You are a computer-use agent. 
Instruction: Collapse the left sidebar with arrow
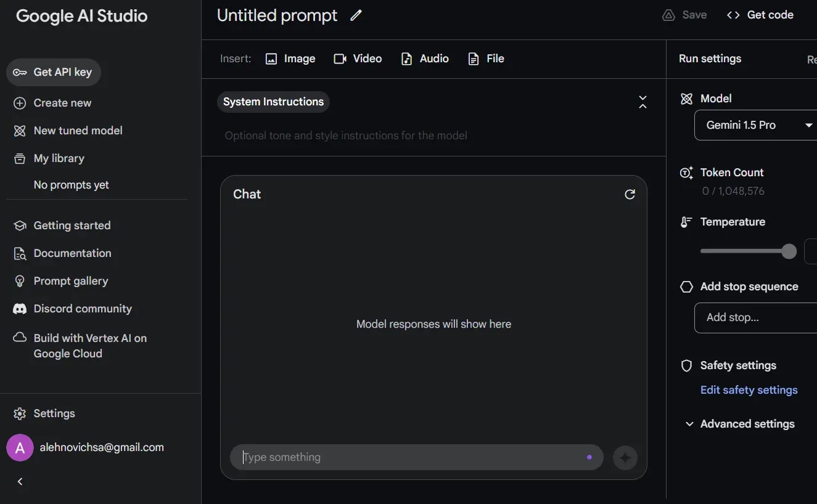20,482
